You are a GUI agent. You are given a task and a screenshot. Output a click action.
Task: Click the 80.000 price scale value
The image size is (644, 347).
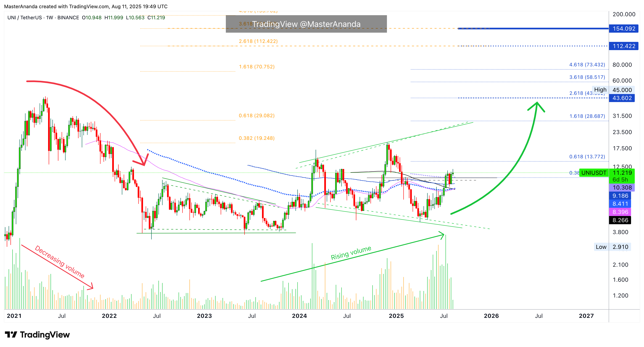(x=622, y=65)
